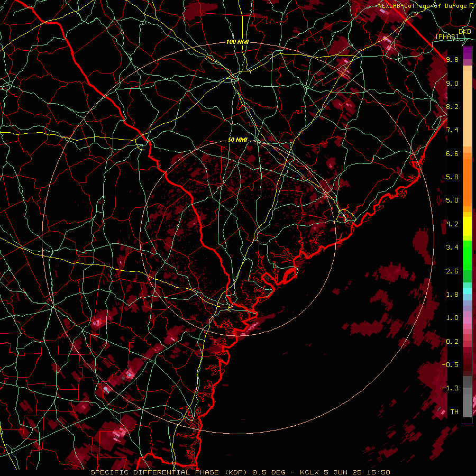Select the cyan color bar segment near 1.8
Screen dimensions: 476x476
(467, 291)
